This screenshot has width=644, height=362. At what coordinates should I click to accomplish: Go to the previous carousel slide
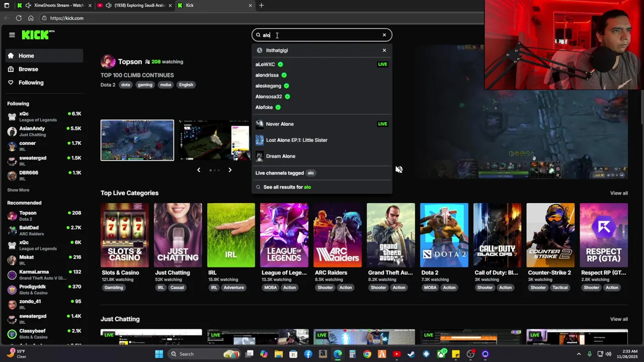(199, 170)
